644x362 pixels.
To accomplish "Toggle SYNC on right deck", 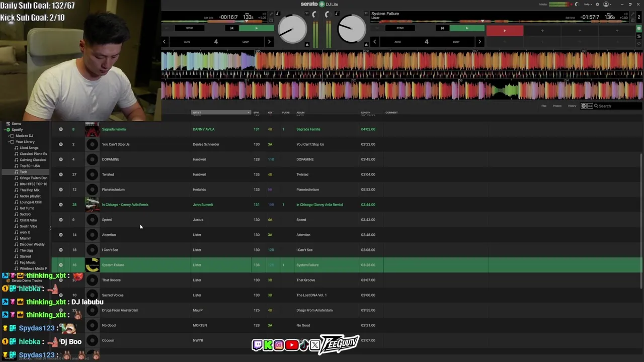I will pyautogui.click(x=400, y=28).
